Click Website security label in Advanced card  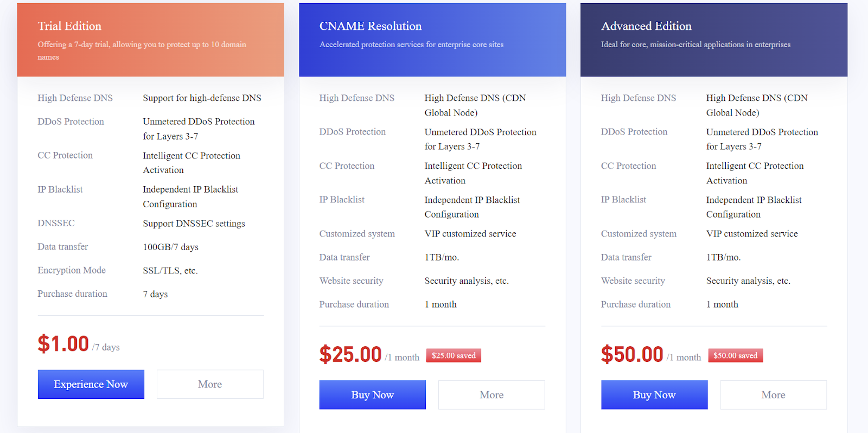point(633,281)
